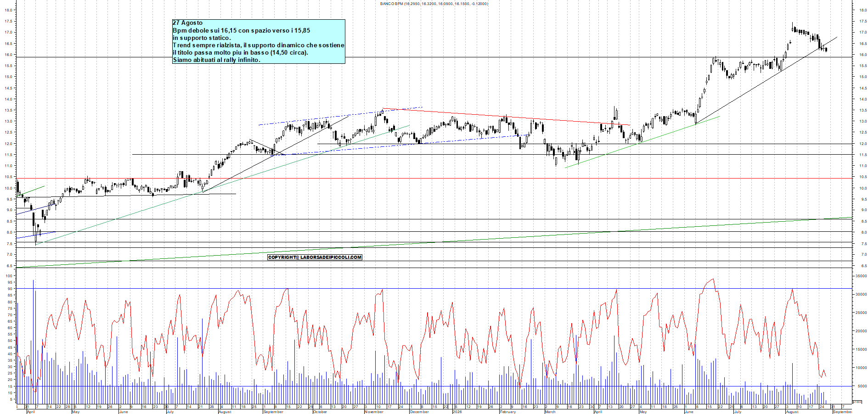868x414 pixels.
Task: Click the 14.0 label on right price axis
Action: 863,99
